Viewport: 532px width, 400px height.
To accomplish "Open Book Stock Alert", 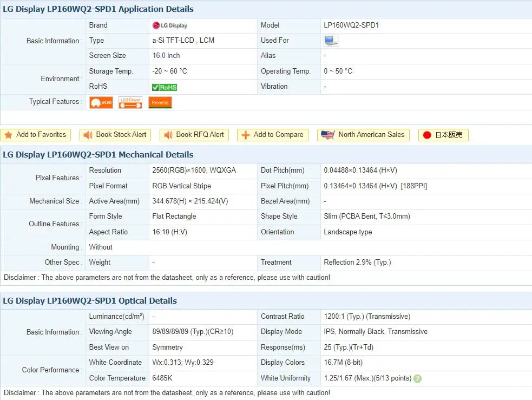I will tap(115, 135).
